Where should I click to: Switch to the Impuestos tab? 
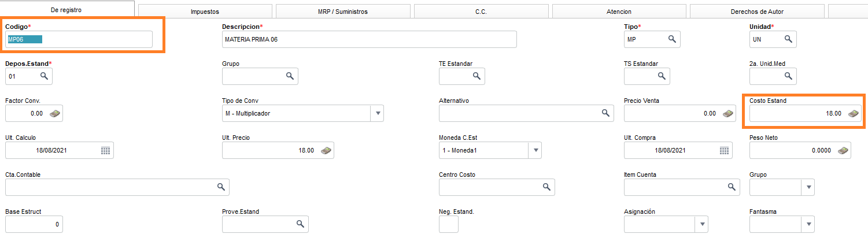point(205,12)
